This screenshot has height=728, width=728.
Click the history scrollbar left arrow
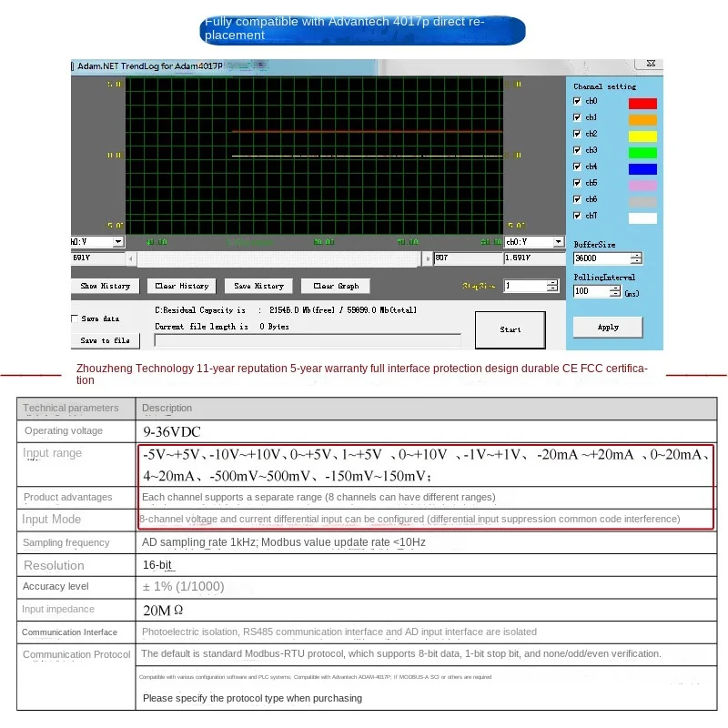coord(131,258)
